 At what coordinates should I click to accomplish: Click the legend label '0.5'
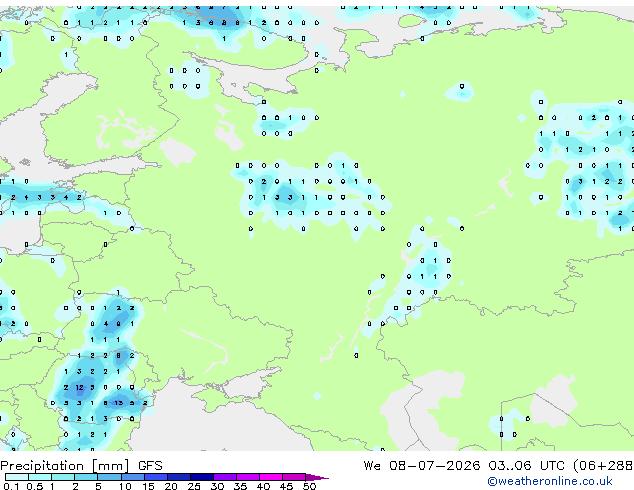pyautogui.click(x=35, y=486)
